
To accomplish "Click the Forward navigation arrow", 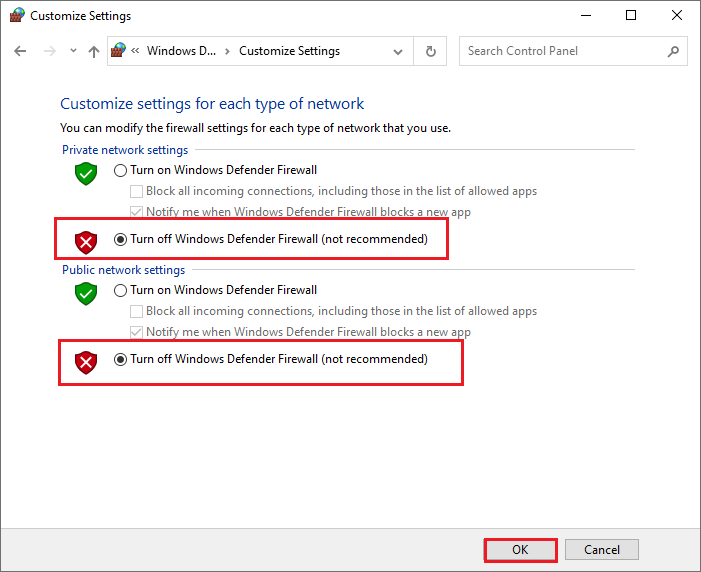I will [x=49, y=51].
